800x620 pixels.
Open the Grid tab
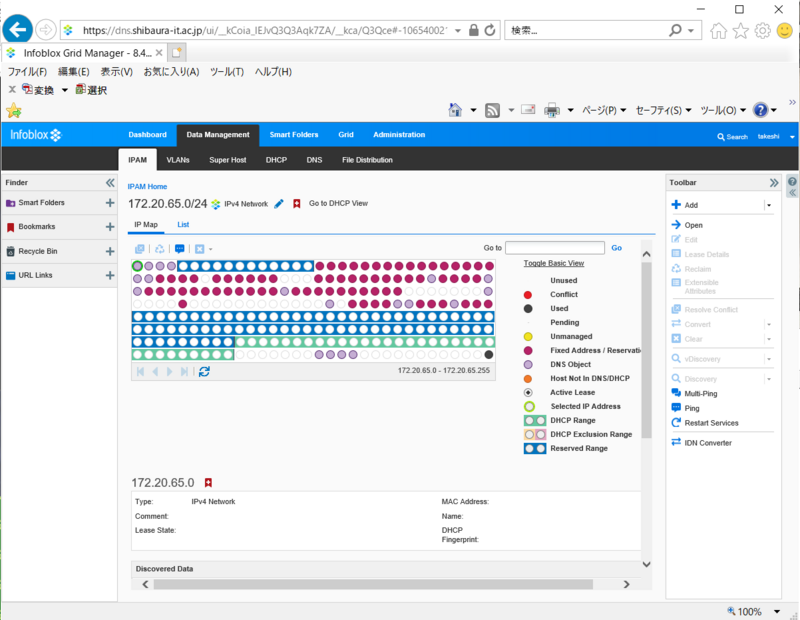click(x=345, y=135)
